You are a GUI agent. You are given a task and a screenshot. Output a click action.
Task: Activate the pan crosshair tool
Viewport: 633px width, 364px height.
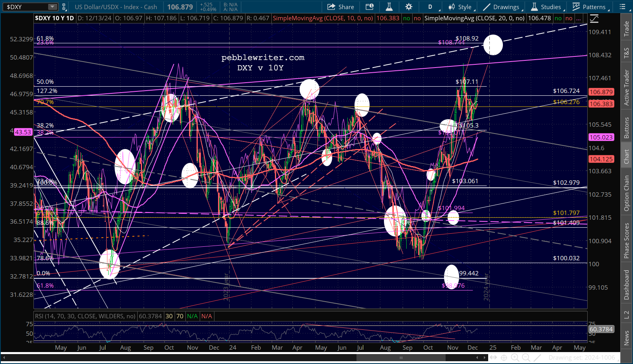pyautogui.click(x=504, y=357)
